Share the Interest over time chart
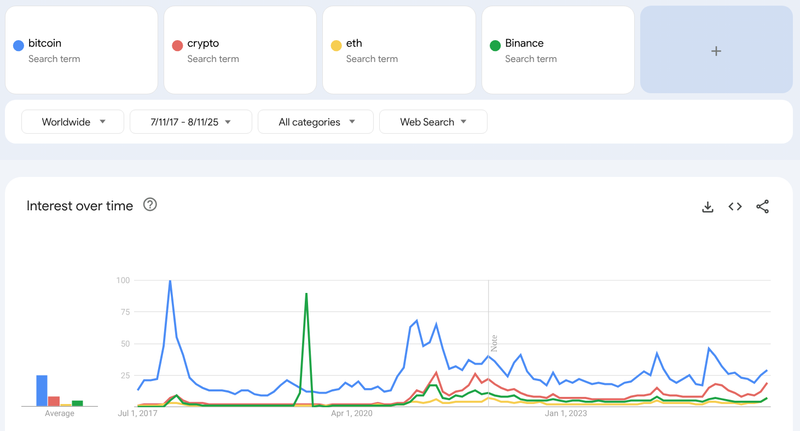The image size is (800, 431). [x=763, y=207]
